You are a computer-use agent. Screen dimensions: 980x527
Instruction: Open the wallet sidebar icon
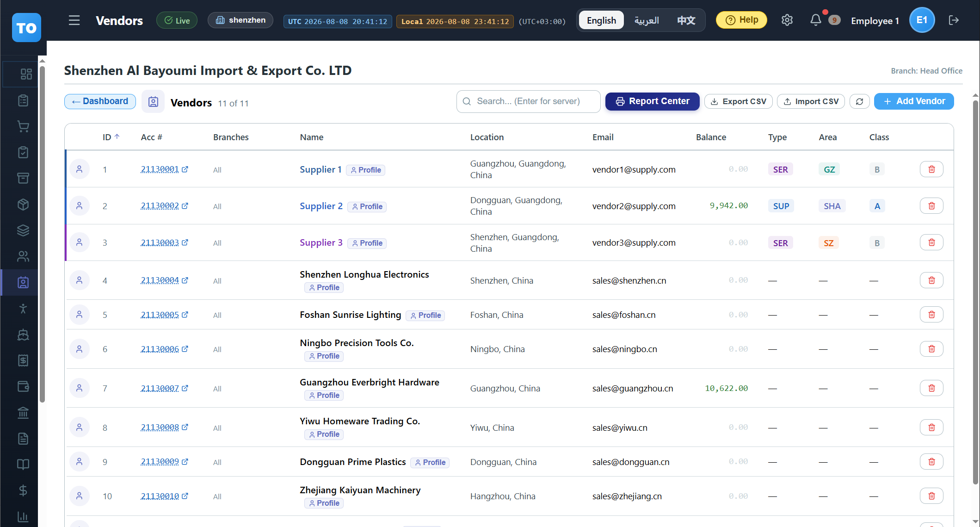(x=23, y=386)
